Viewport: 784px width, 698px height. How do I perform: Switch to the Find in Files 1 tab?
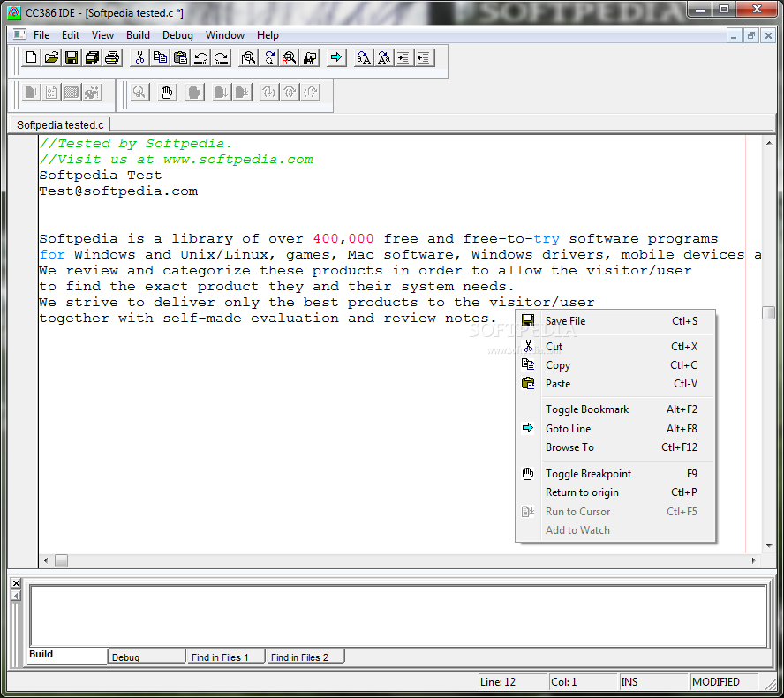pyautogui.click(x=226, y=657)
